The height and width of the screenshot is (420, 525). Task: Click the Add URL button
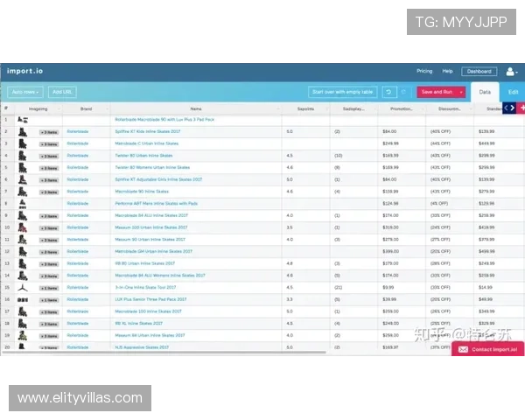point(62,92)
